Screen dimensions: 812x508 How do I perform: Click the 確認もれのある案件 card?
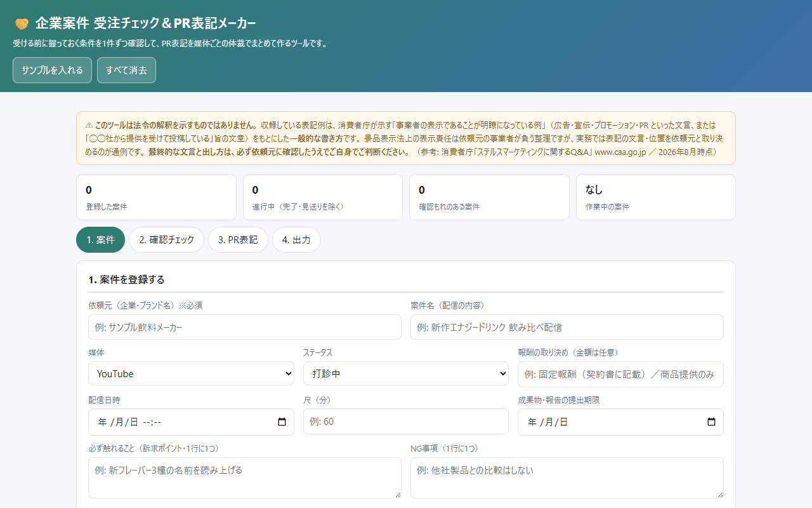coord(489,197)
